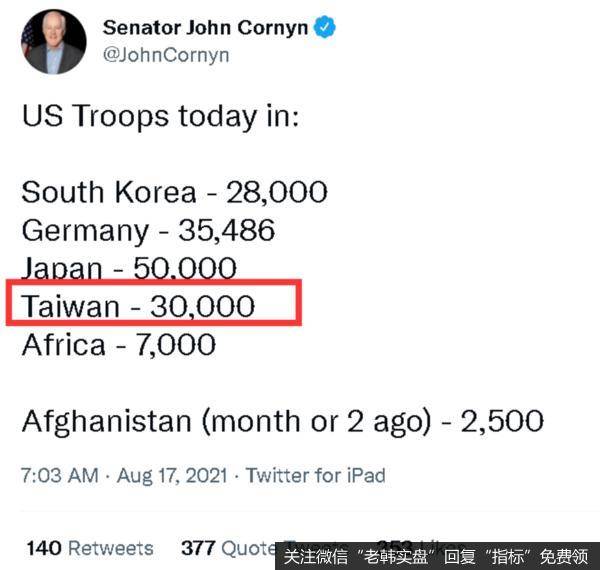This screenshot has width=600, height=570.
Task: Click the 'US Troops today in:' text
Action: (x=160, y=116)
